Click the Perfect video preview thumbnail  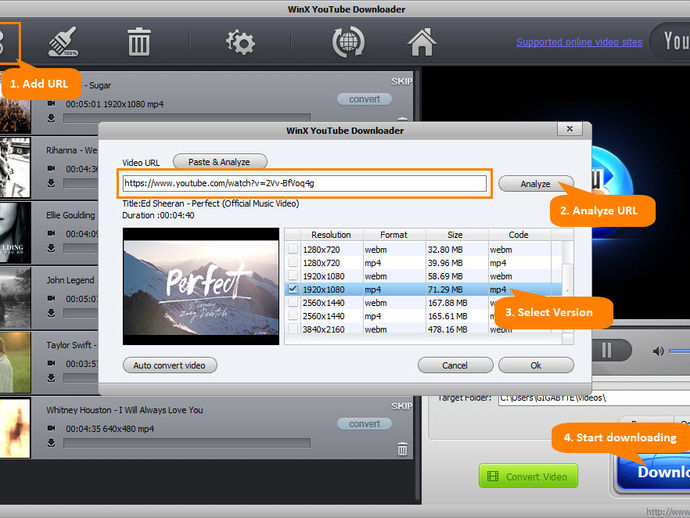click(x=201, y=286)
